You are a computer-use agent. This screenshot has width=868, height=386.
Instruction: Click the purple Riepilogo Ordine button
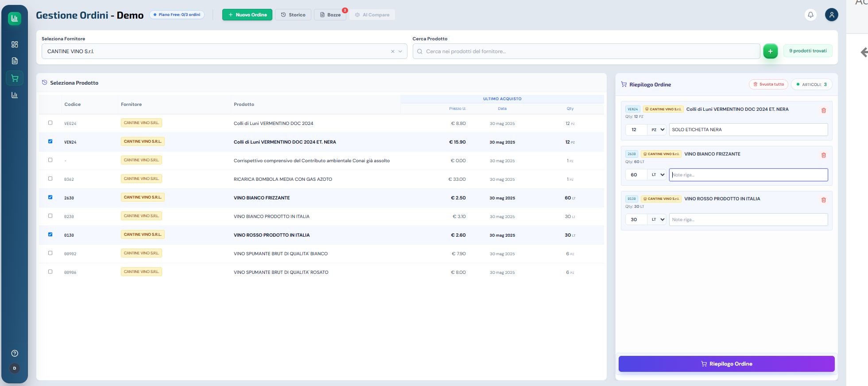pos(726,364)
